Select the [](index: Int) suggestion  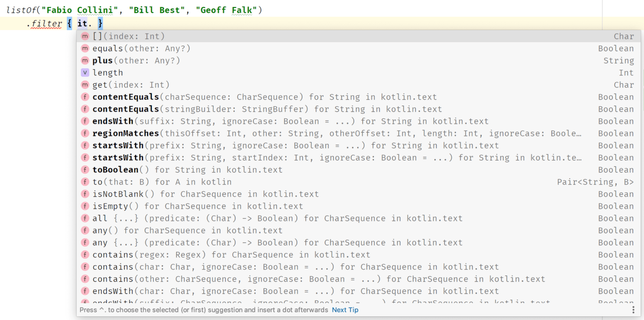pos(129,36)
